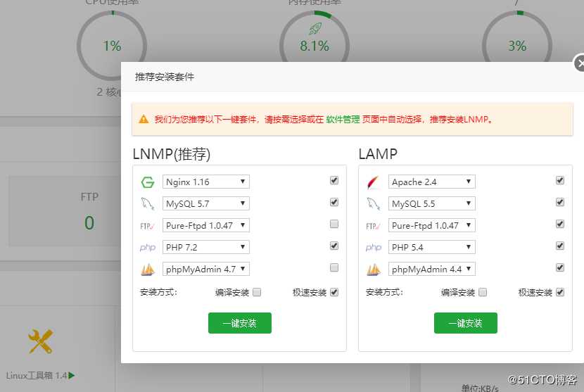The width and height of the screenshot is (584, 392).
Task: Uncheck the Apache 2.4 checkbox
Action: coord(560,180)
